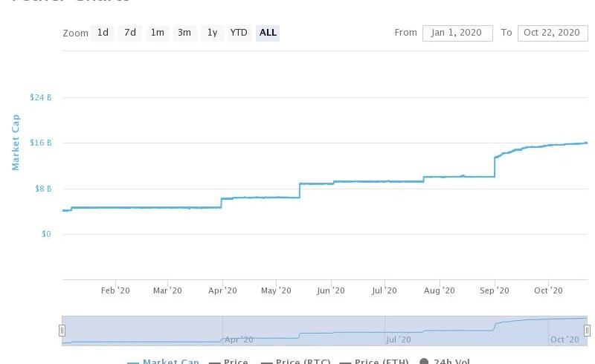The height and width of the screenshot is (364, 595).
Task: Select the 1d zoom range
Action: (x=103, y=33)
